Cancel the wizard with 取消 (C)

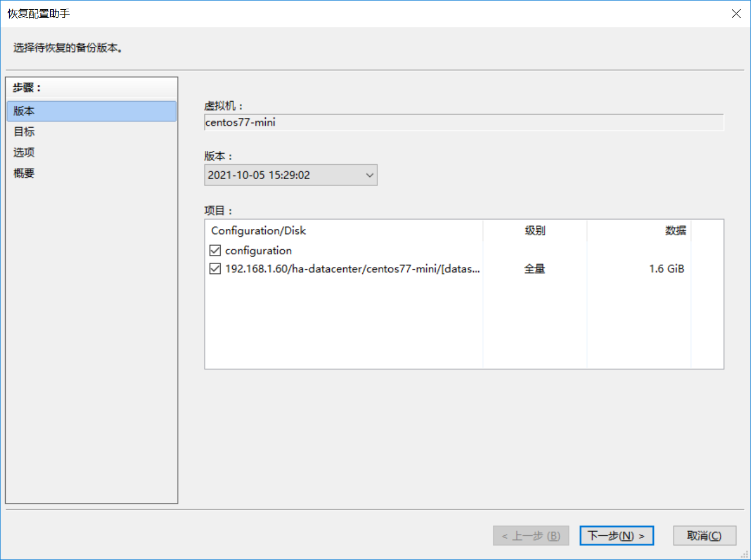[x=704, y=536]
